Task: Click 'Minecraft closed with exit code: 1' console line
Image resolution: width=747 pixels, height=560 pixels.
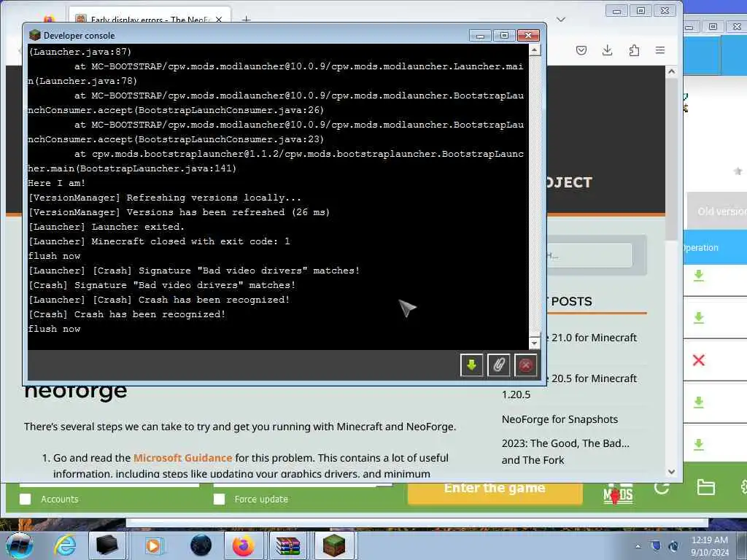Action: 159,241
